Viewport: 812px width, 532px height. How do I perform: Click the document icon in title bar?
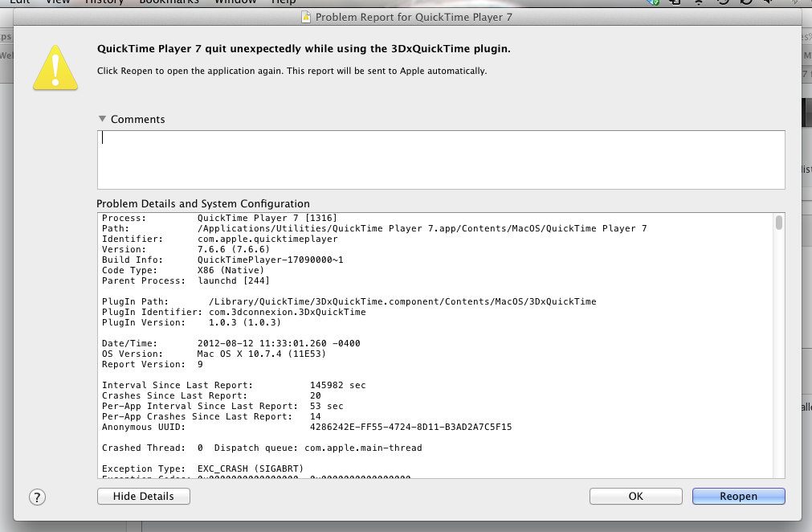pyautogui.click(x=306, y=17)
